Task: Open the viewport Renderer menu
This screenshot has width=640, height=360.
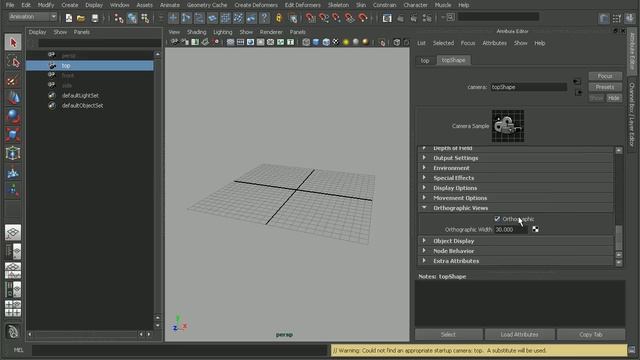Action: [271, 32]
